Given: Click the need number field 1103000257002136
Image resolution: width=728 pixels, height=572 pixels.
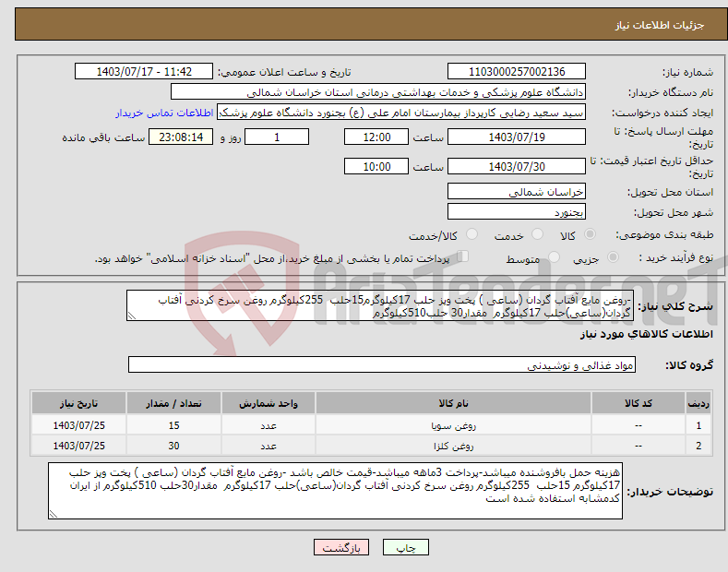Looking at the screenshot, I should [x=517, y=72].
